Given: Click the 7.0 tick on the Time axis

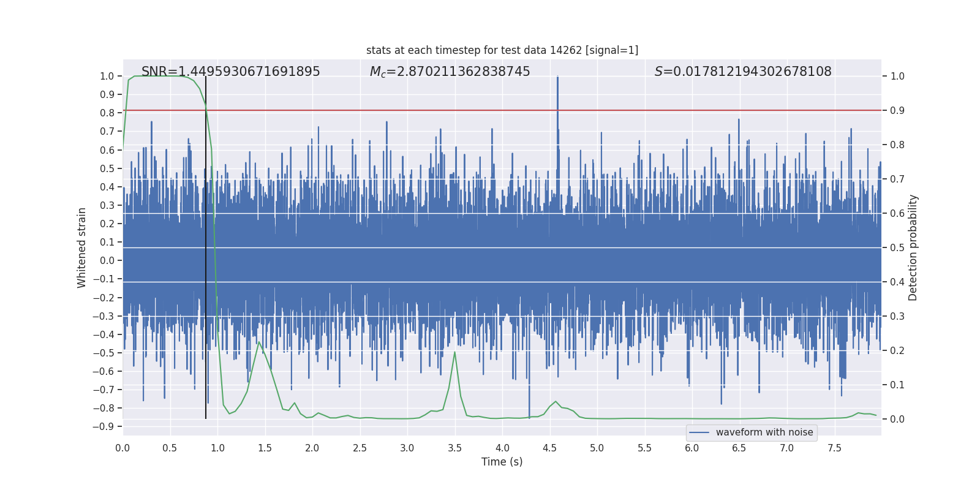Looking at the screenshot, I should point(787,448).
